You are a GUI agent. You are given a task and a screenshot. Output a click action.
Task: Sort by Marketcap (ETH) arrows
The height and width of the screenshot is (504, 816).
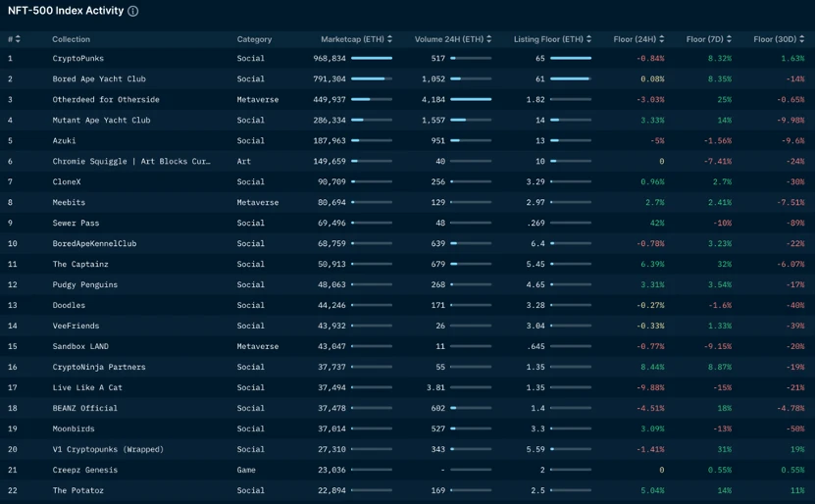point(389,39)
